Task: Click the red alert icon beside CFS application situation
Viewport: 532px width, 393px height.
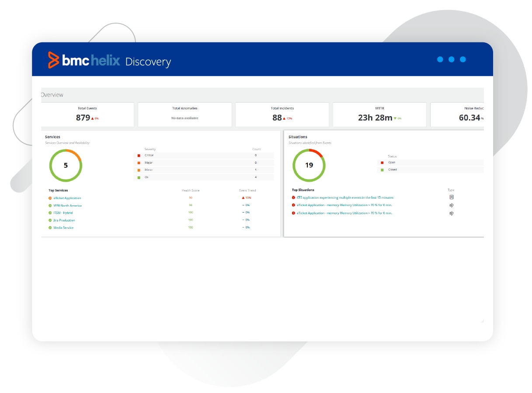Action: click(x=293, y=197)
